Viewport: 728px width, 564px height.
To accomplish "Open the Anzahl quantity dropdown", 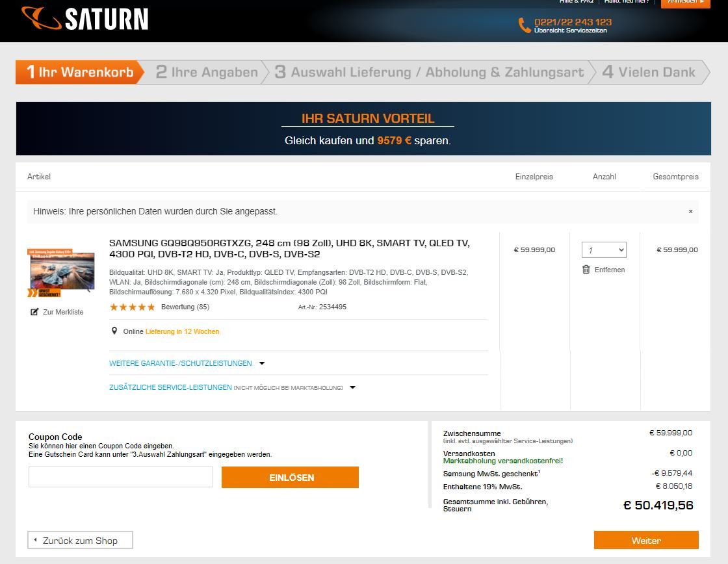I will (604, 250).
